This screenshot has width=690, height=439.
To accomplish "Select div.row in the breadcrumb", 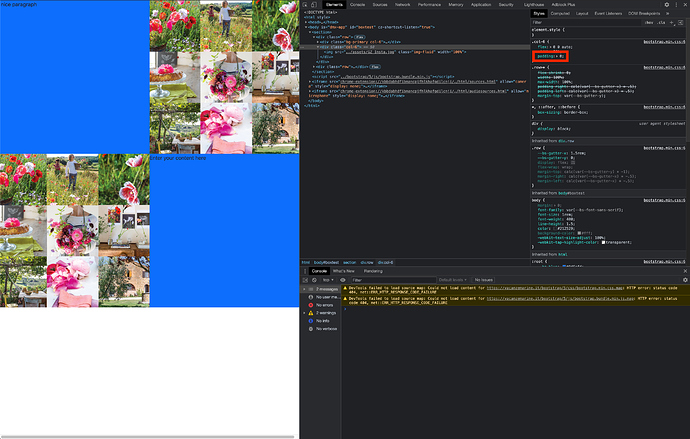I will tap(367, 263).
